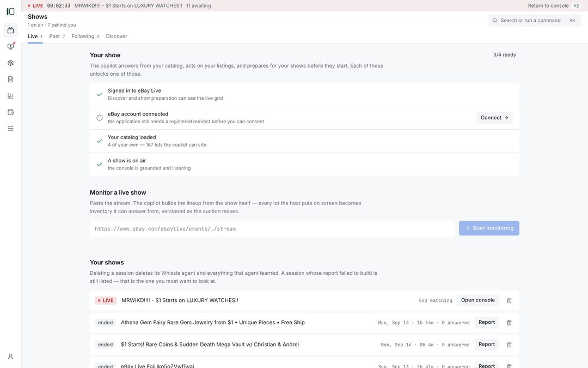Click 'eBay account connected' row text
Image resolution: width=588 pixels, height=368 pixels.
point(138,114)
